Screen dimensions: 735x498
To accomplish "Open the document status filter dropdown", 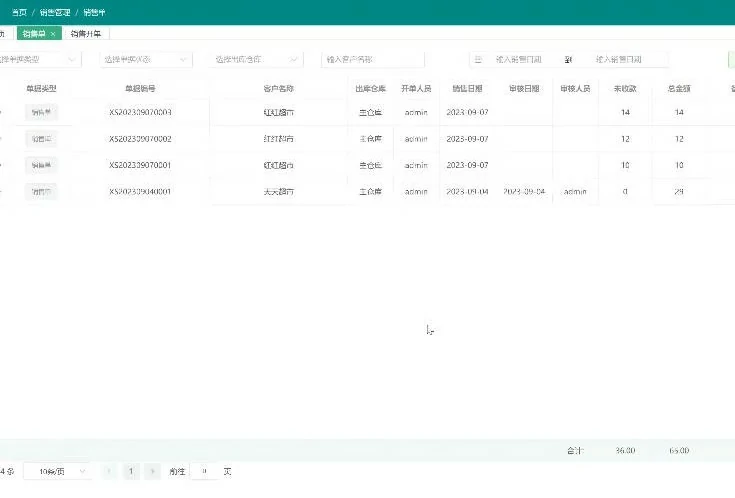I will 143,60.
